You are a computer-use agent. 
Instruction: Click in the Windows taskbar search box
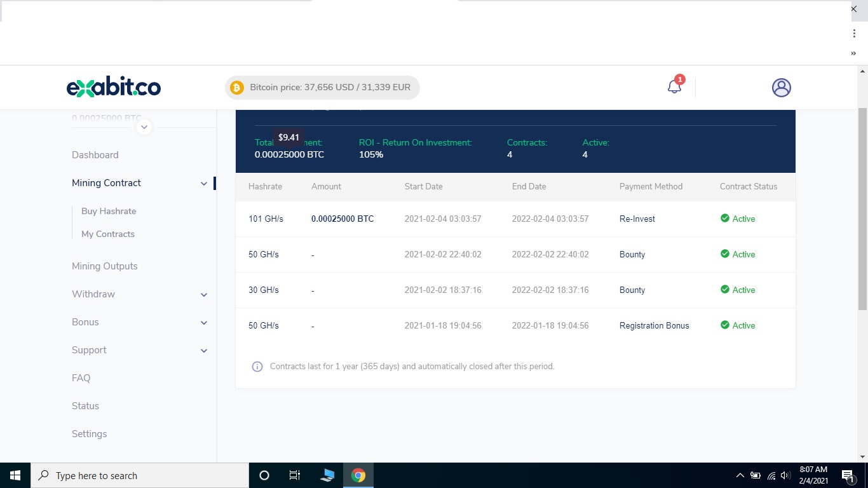(140, 475)
